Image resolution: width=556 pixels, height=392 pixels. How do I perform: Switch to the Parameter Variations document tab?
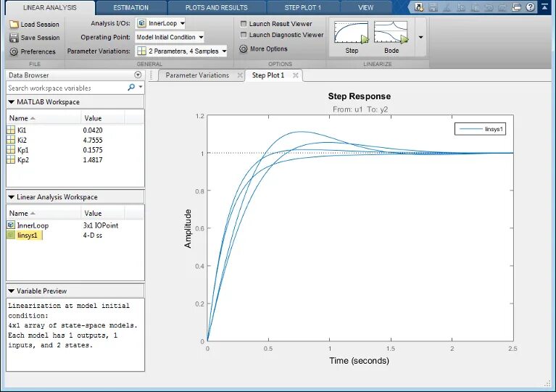197,75
